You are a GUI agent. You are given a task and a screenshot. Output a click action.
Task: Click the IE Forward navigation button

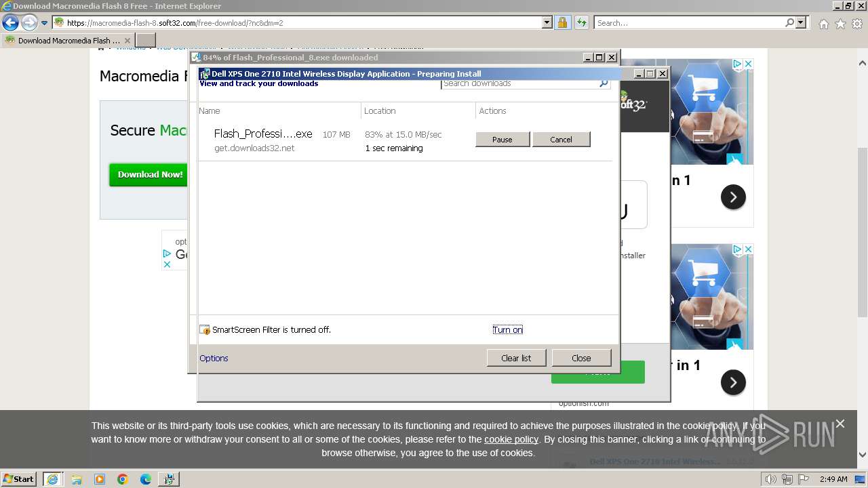tap(29, 23)
